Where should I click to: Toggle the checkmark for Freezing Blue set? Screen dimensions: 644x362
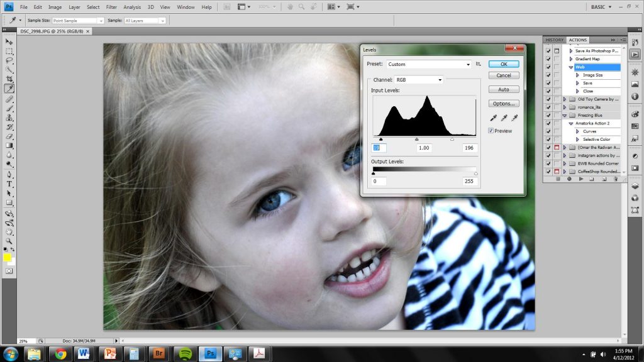tap(548, 115)
